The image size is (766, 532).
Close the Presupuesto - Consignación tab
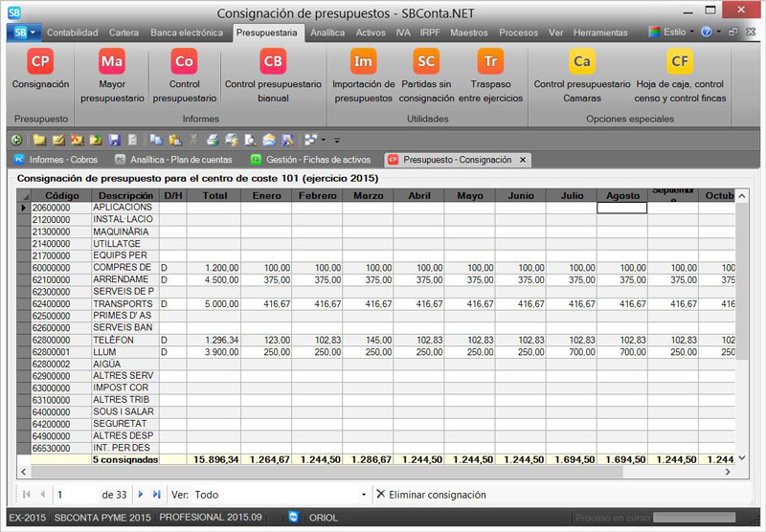click(522, 160)
